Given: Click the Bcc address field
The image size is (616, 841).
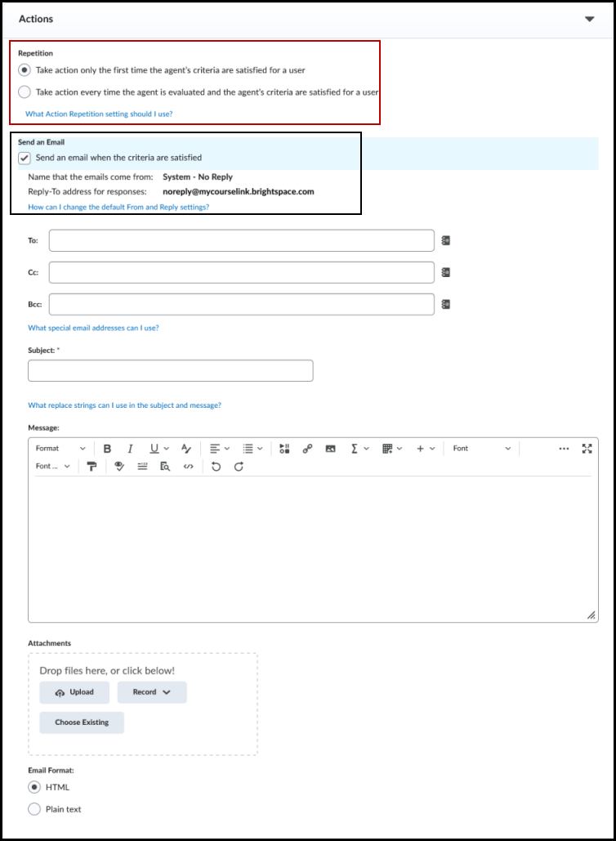Looking at the screenshot, I should [x=241, y=304].
